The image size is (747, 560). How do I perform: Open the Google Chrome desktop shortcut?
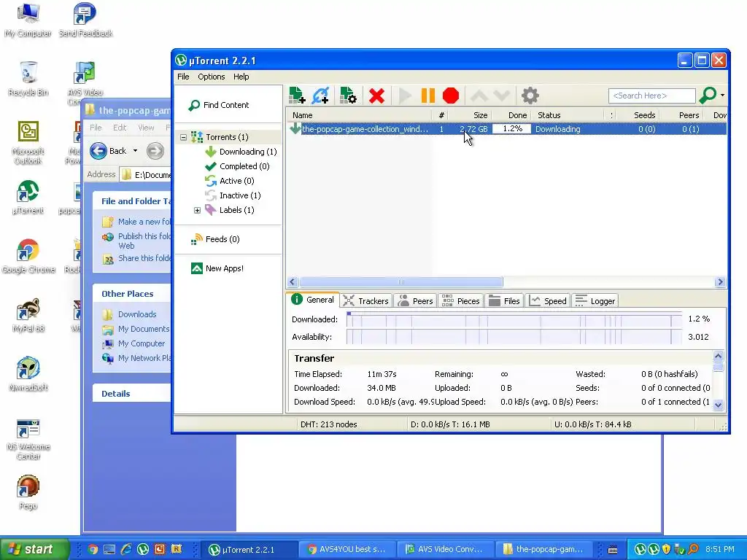[28, 257]
